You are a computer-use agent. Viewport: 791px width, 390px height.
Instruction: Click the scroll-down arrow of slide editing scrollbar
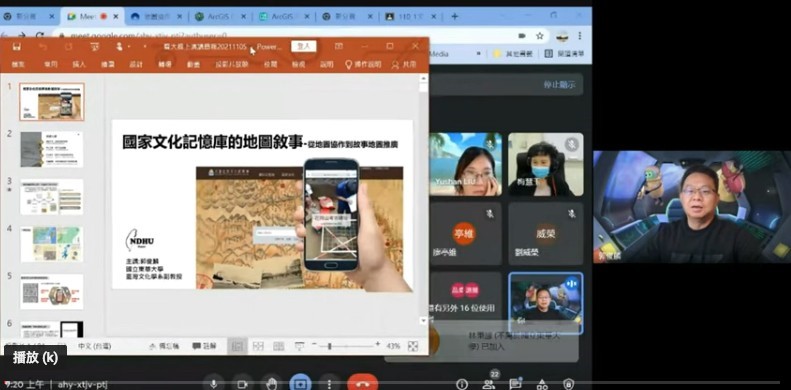(x=423, y=320)
